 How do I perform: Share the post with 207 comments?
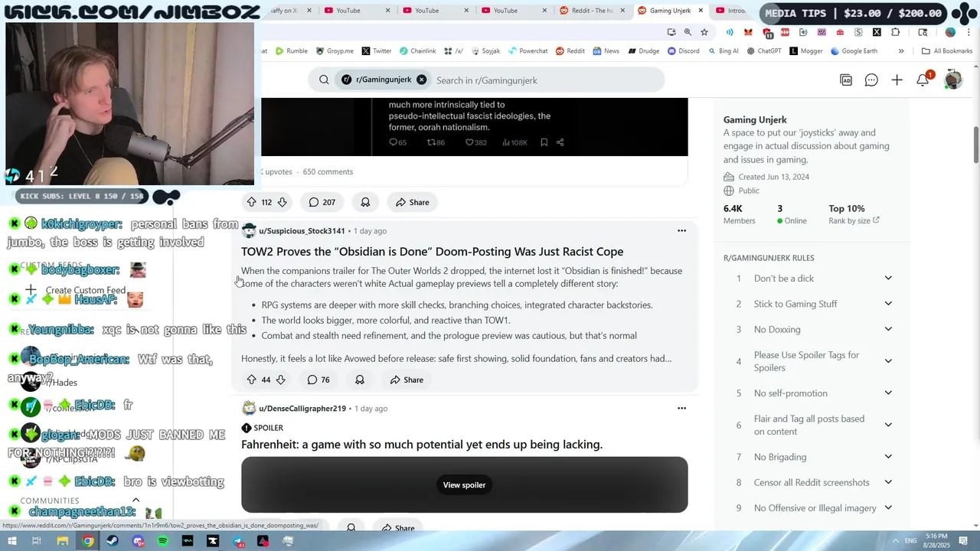(x=412, y=202)
